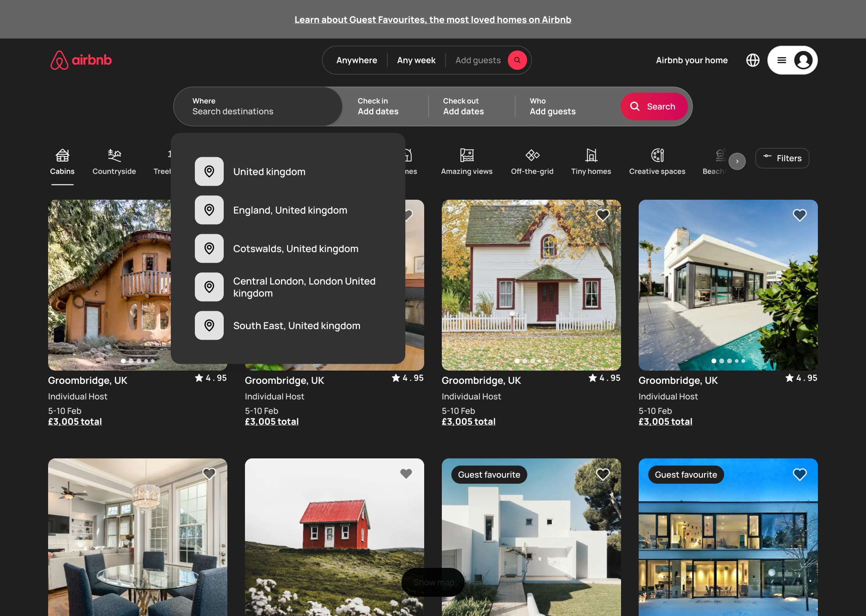Viewport: 866px width, 616px height.
Task: Click the small pink search circle icon
Action: click(x=517, y=60)
